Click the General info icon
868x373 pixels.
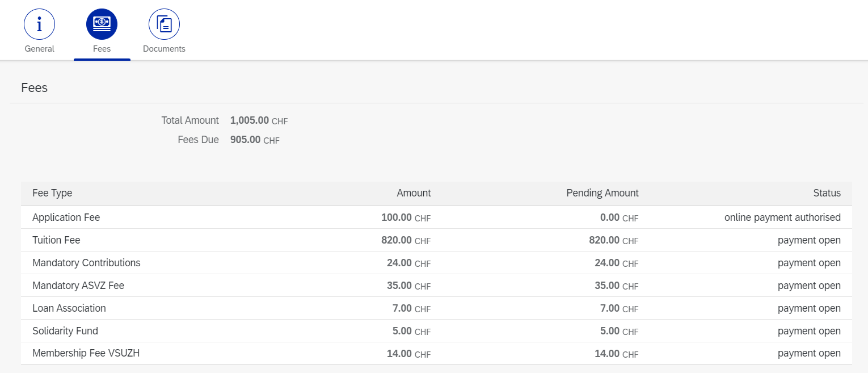click(39, 24)
